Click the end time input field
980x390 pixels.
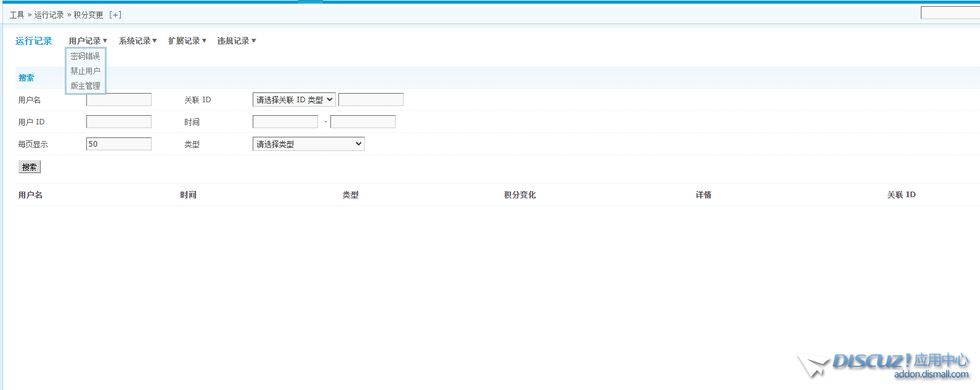362,122
